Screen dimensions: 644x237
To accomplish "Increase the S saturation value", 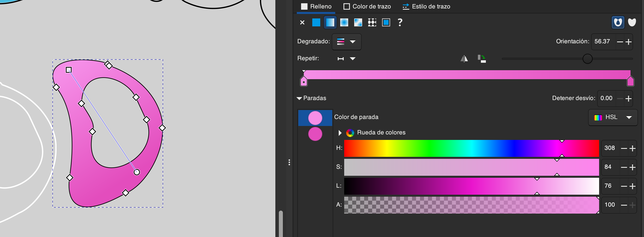I will (633, 167).
